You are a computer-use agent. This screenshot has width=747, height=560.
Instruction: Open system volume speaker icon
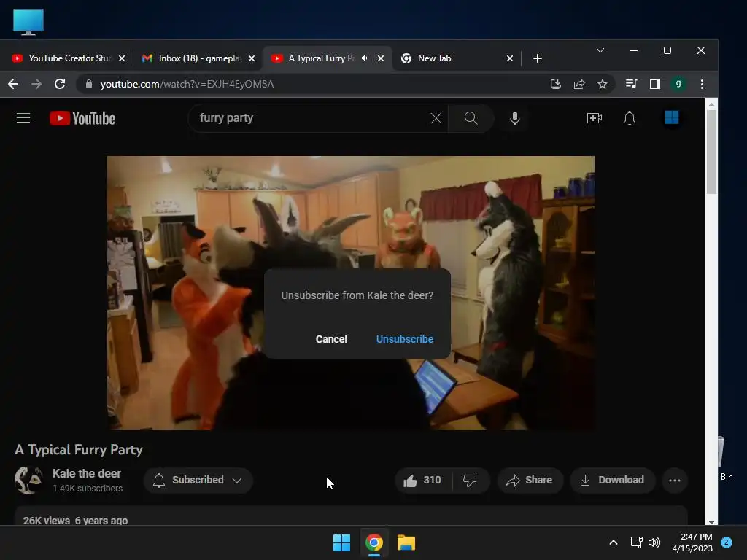[654, 542]
